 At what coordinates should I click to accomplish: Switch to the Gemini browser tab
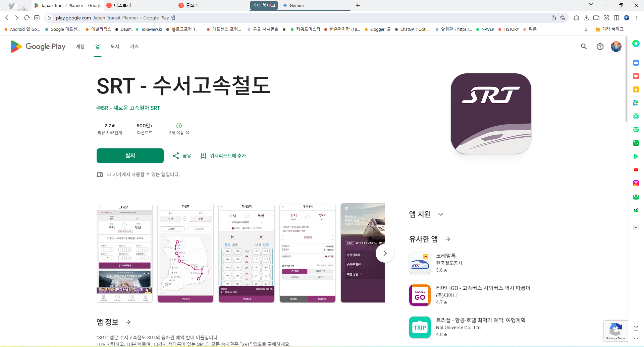coord(315,5)
